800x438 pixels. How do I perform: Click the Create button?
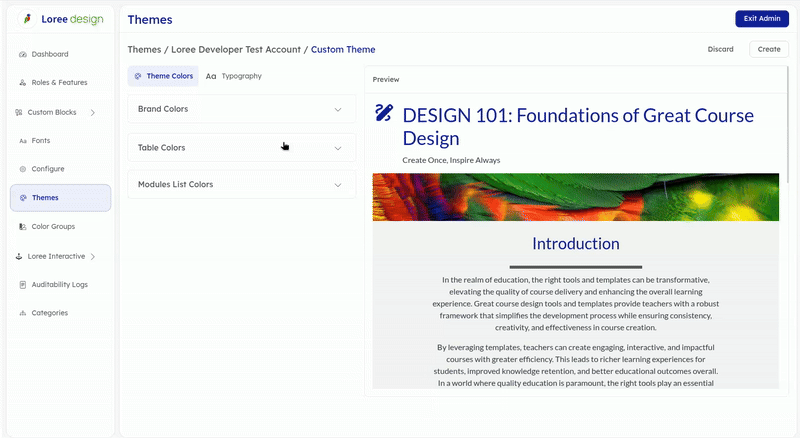click(768, 49)
